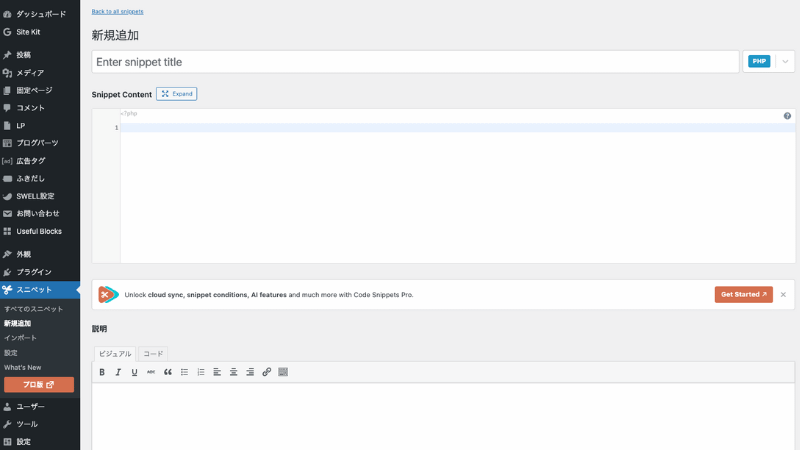Open 固定ページ menu
Viewport: 800px width, 450px height.
click(x=40, y=90)
